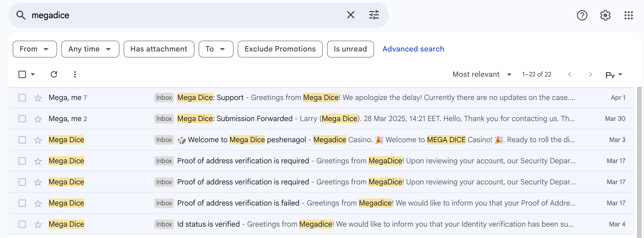Open the To filter dropdown
644x238 pixels.
coord(216,49)
